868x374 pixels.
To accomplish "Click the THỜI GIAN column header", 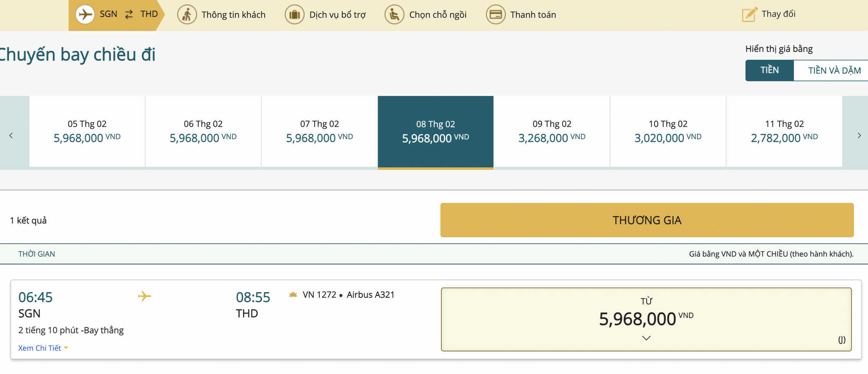I will pos(36,254).
